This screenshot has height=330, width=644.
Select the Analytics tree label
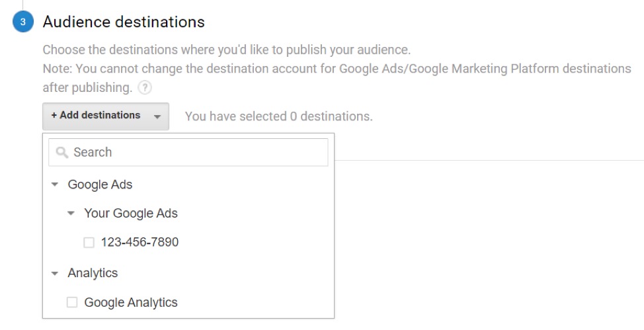93,273
